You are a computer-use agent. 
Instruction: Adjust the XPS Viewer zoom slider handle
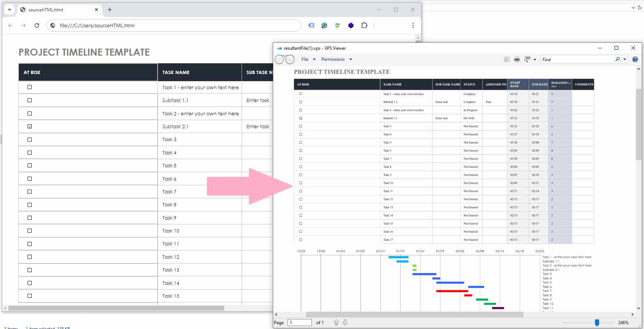pos(597,323)
